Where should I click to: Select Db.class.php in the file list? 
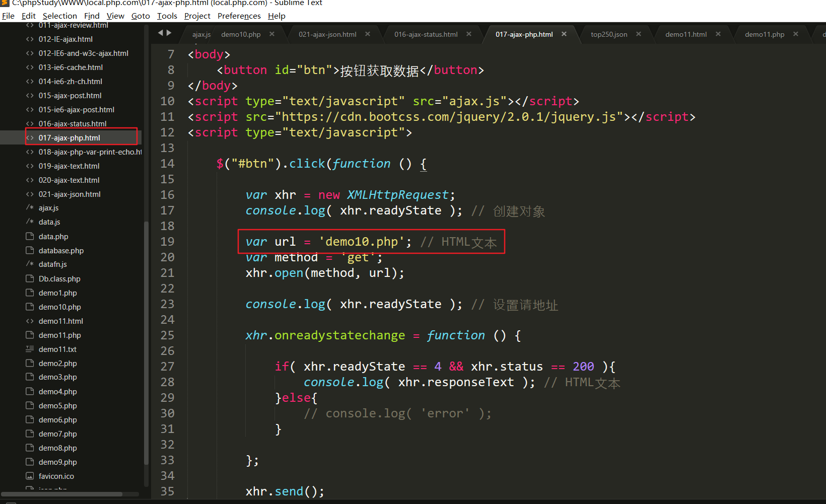[x=59, y=279]
